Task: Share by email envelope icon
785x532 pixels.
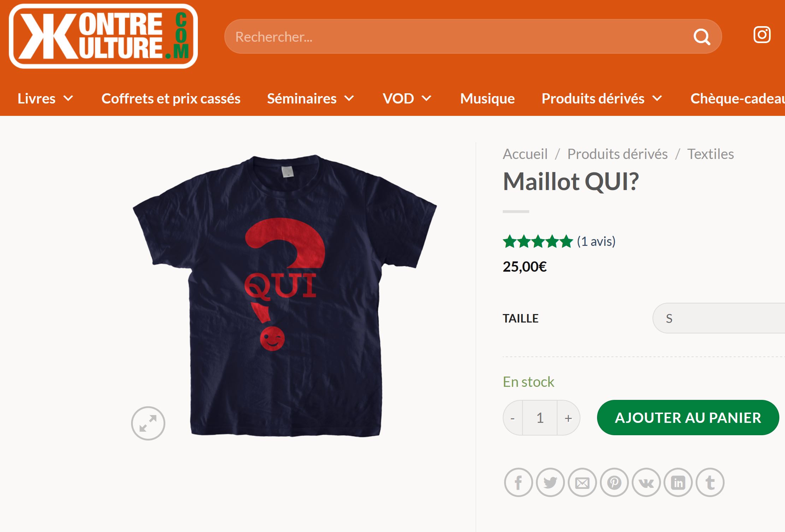Action: tap(582, 483)
